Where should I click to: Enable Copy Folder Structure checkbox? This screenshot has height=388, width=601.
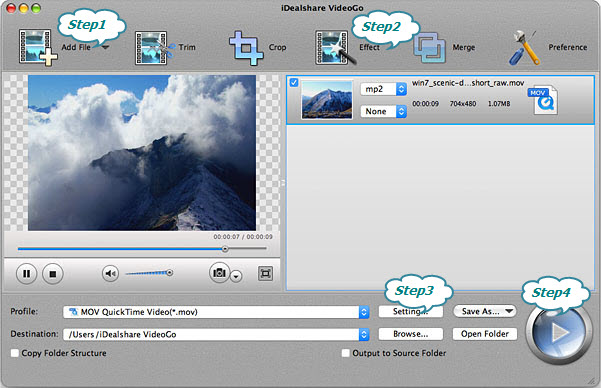pyautogui.click(x=15, y=353)
